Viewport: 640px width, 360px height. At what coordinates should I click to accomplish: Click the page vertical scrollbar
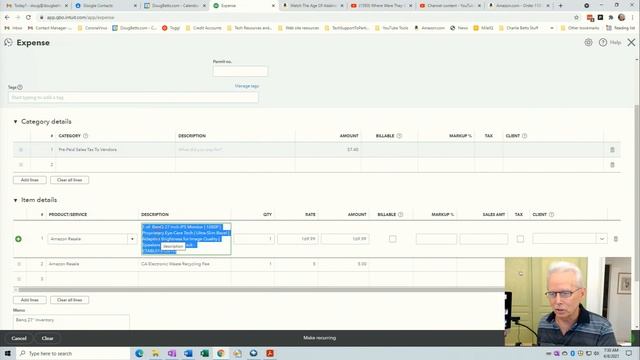tap(637, 192)
